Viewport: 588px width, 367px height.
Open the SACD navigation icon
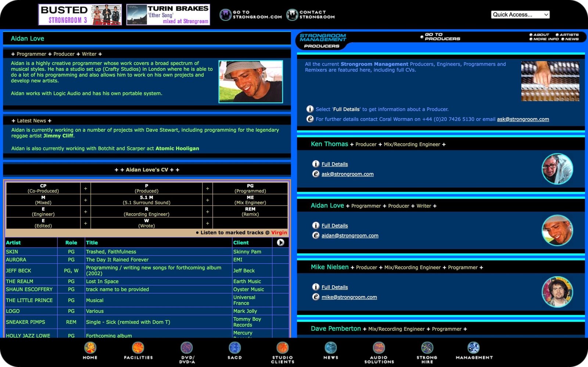pos(234,348)
